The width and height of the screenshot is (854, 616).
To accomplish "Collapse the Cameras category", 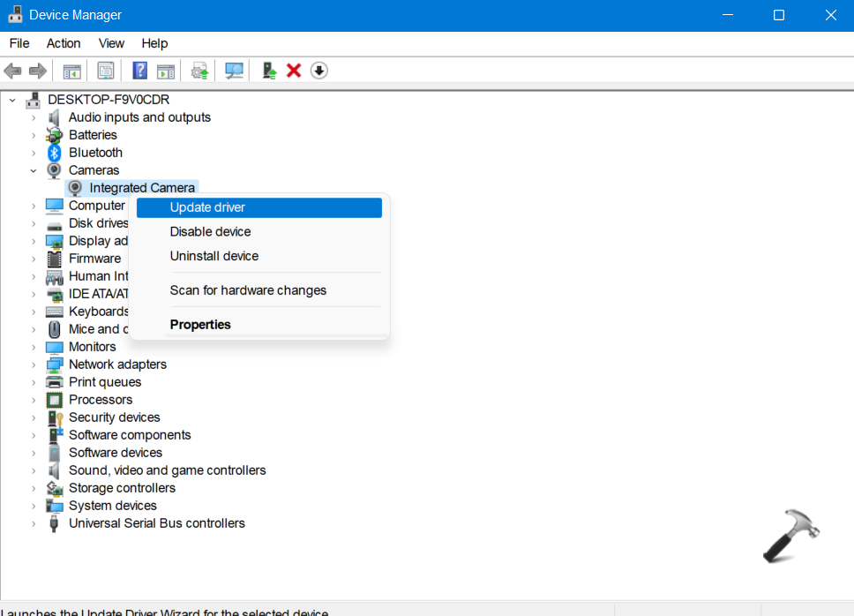I will point(34,170).
